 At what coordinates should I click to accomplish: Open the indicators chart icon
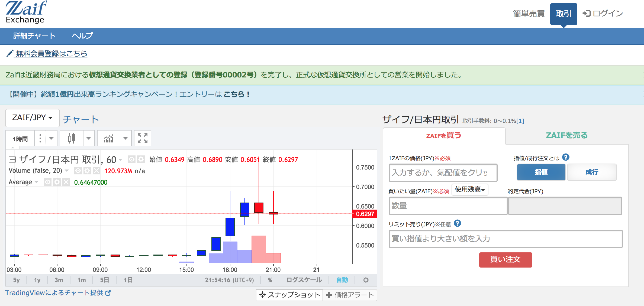[x=109, y=138]
